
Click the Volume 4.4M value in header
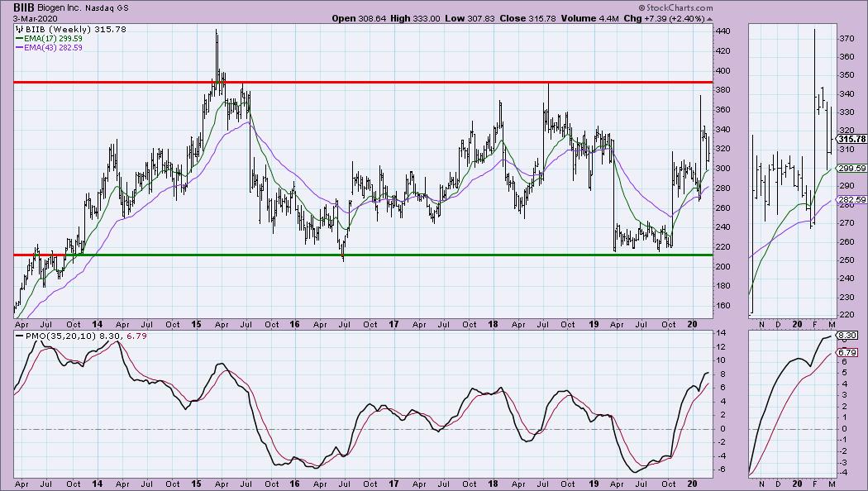589,18
